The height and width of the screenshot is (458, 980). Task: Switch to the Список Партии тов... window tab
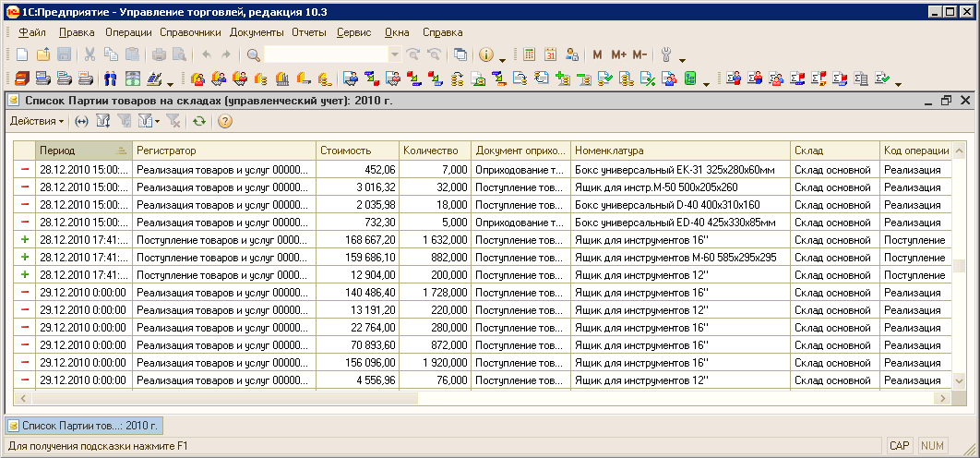tap(84, 426)
